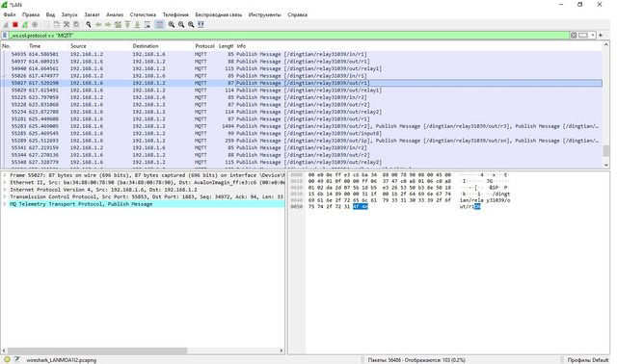Sort by the No. column header

(13, 46)
